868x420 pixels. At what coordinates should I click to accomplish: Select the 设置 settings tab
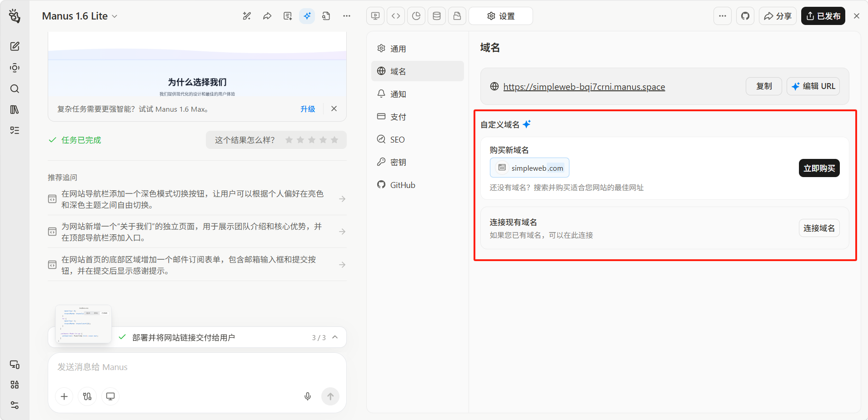point(501,16)
